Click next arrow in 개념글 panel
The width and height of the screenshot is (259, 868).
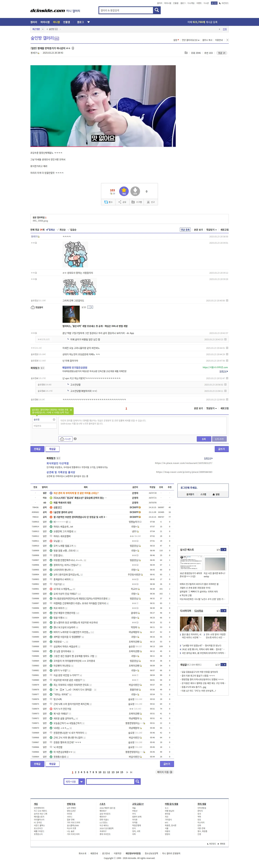tap(225, 664)
